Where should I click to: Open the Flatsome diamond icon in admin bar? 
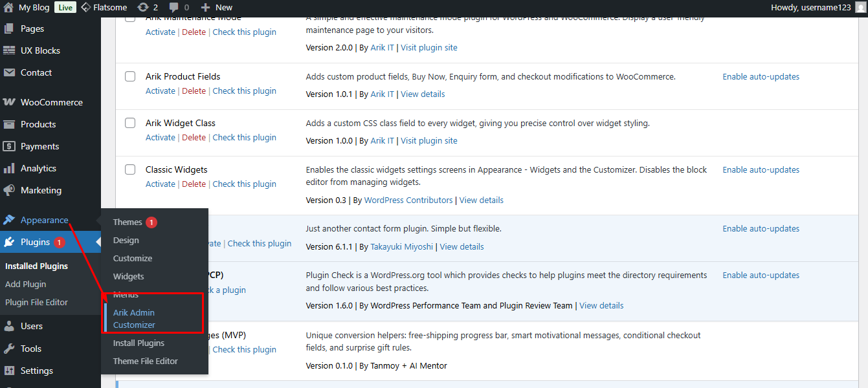tap(85, 8)
